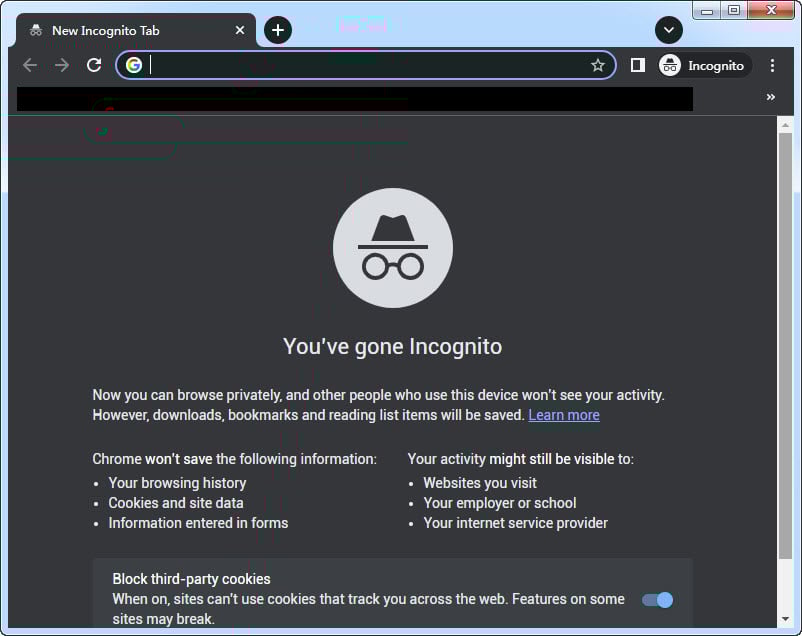Click "Chrome won't save the following information:" text

pos(234,459)
